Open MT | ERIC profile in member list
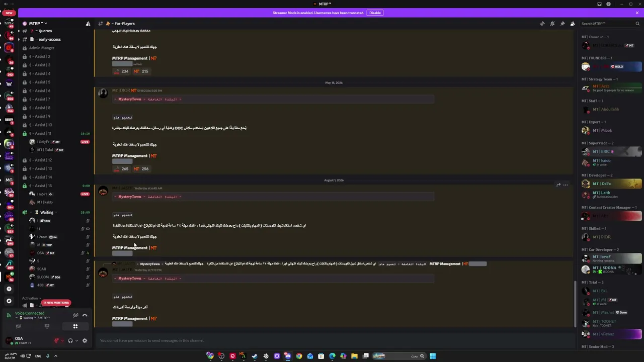 (x=611, y=152)
